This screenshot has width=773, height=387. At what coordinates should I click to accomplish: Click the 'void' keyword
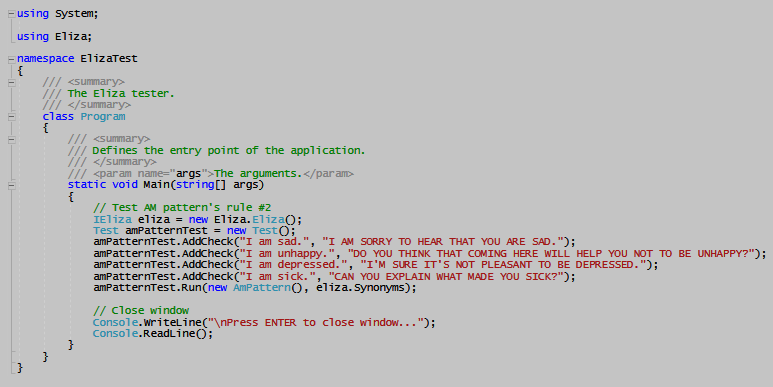click(x=125, y=185)
